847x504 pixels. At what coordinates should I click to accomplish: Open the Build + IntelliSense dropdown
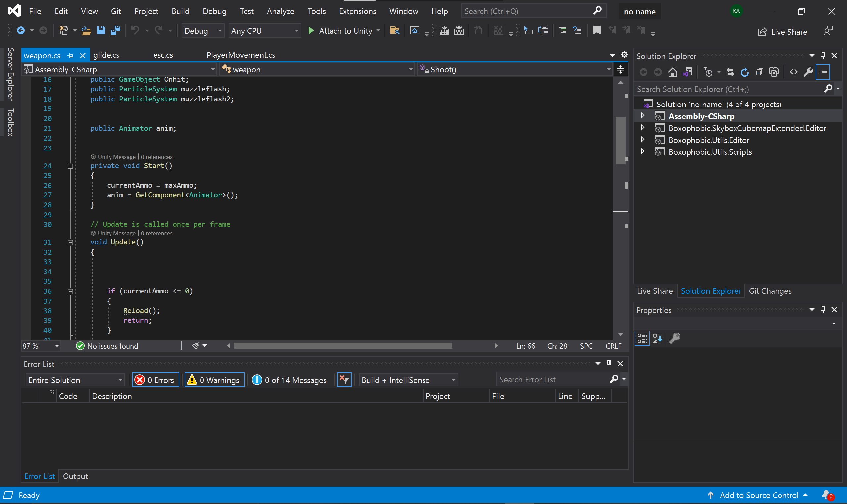[408, 380]
